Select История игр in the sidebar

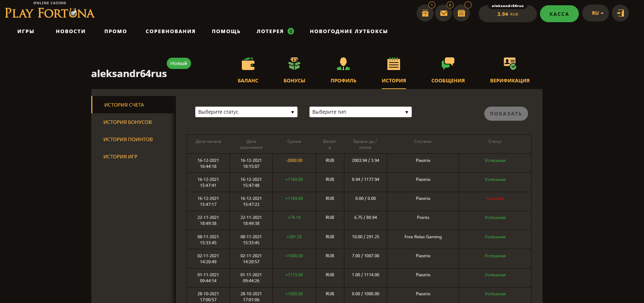coord(120,157)
